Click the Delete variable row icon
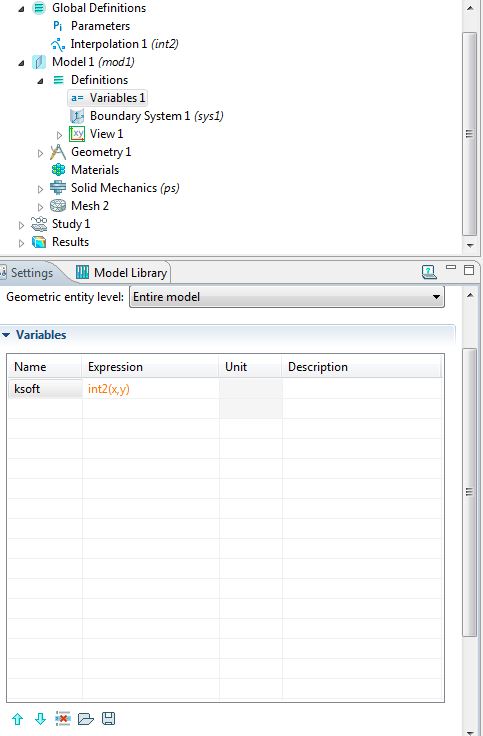483x736 pixels. coord(63,719)
